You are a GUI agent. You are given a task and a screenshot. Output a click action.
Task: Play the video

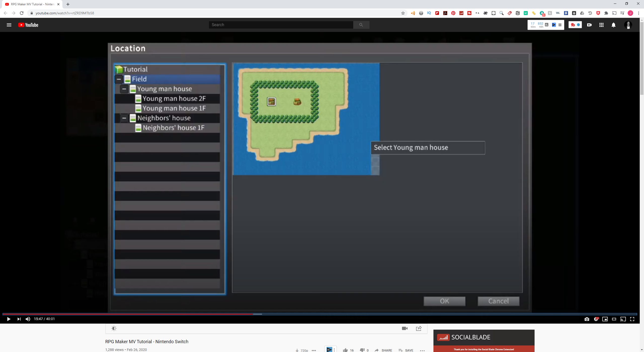click(9, 319)
